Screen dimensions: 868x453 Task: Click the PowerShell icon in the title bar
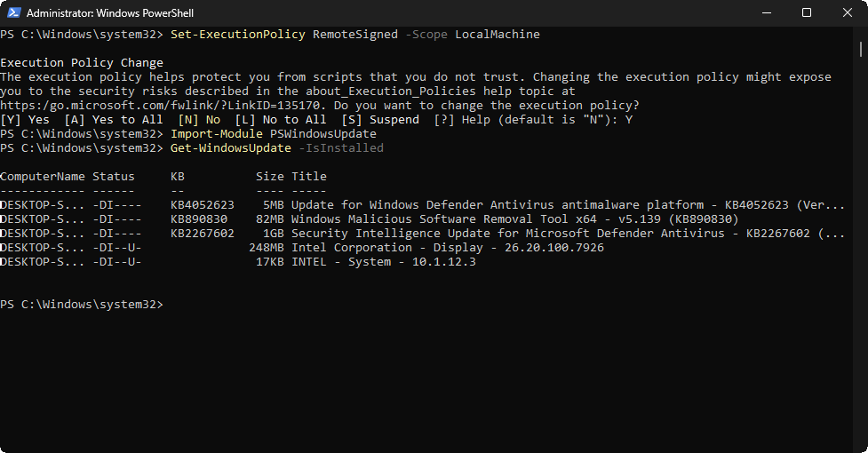tap(12, 13)
